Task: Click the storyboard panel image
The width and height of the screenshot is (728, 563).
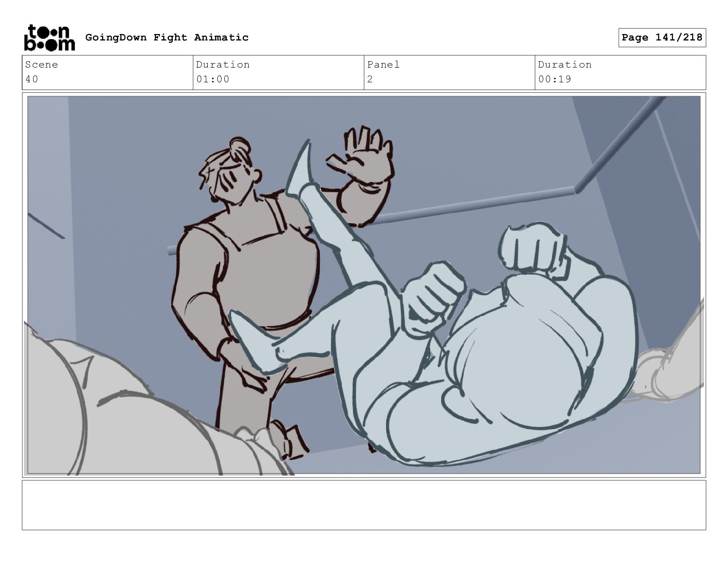Action: 364,285
